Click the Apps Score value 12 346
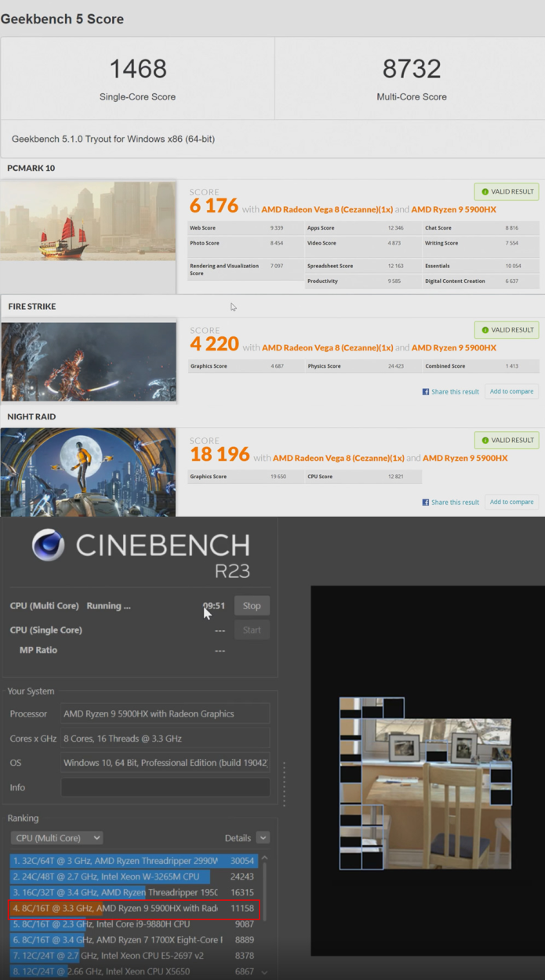The width and height of the screenshot is (545, 980). pos(395,228)
